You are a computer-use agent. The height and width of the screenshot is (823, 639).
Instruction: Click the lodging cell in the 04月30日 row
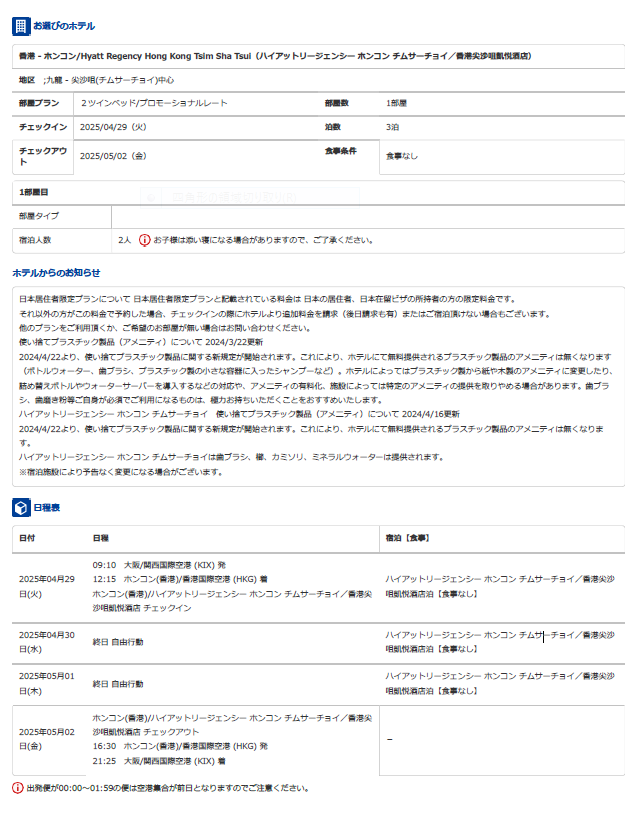(500, 642)
